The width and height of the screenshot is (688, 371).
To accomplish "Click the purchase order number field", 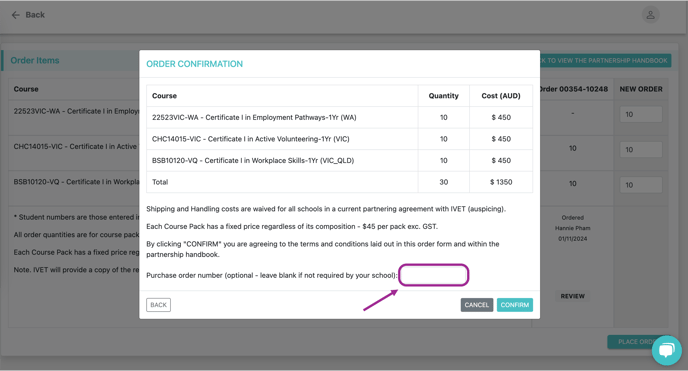I will click(x=434, y=275).
